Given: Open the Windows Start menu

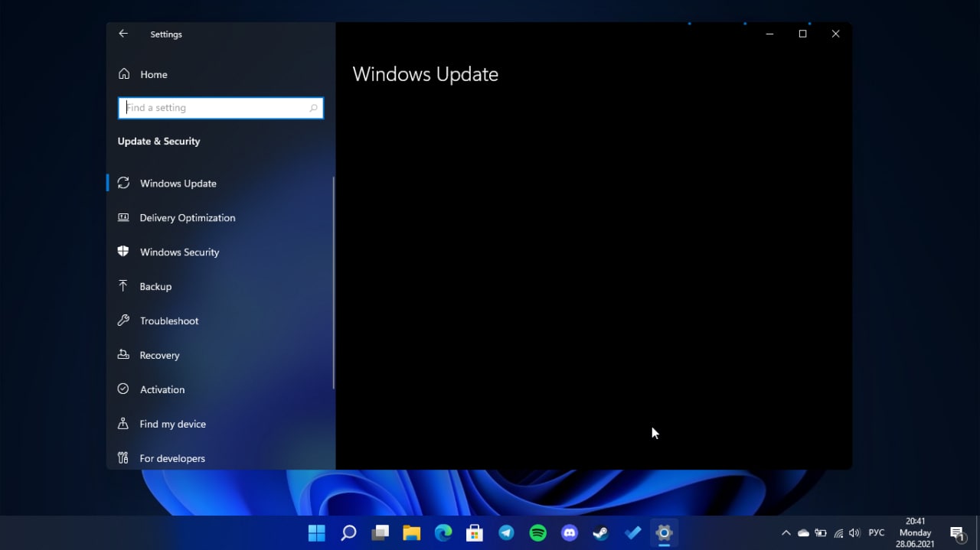Looking at the screenshot, I should click(316, 533).
